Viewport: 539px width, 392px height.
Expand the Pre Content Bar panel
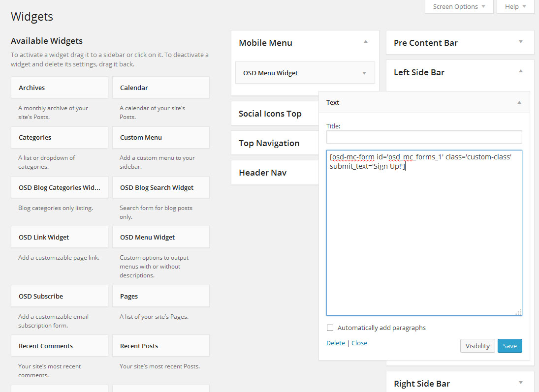pyautogui.click(x=521, y=42)
